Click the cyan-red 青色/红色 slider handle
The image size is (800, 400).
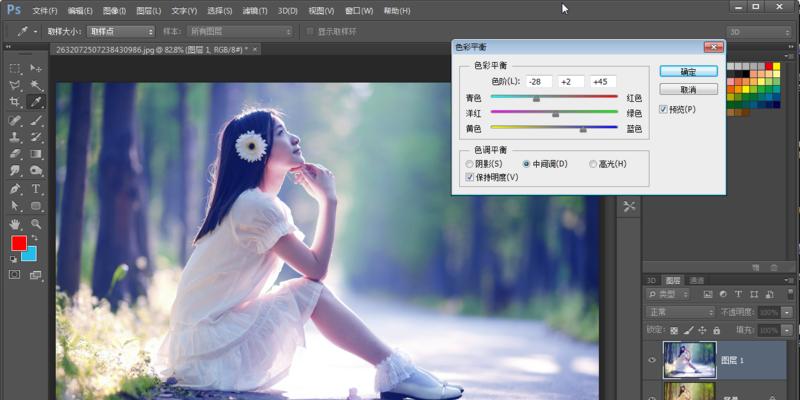pyautogui.click(x=536, y=98)
